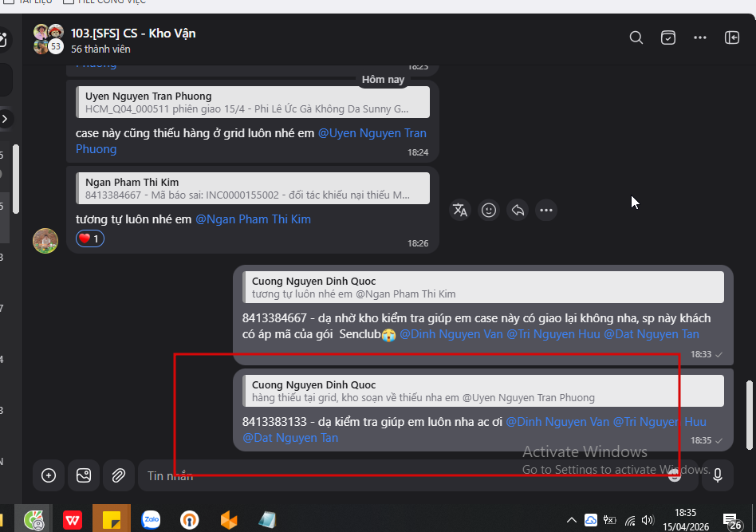Open the orange circle app in taskbar
This screenshot has height=532, width=756.
point(190,520)
